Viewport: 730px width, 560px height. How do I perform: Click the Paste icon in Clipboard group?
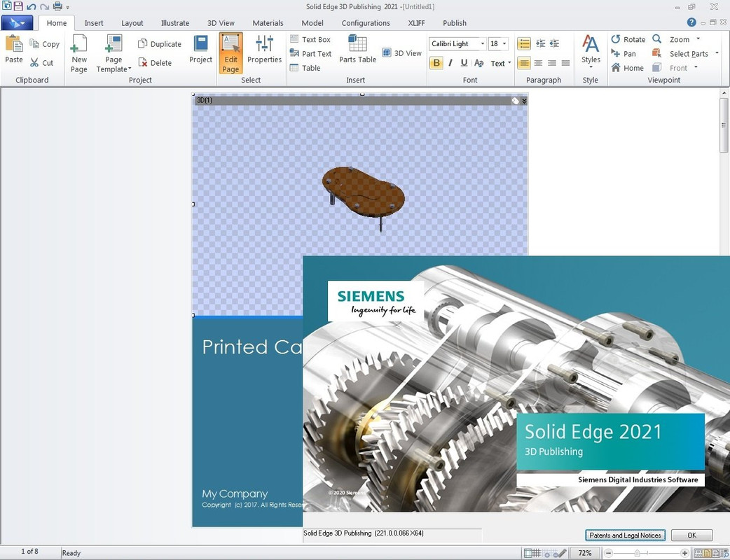click(13, 44)
